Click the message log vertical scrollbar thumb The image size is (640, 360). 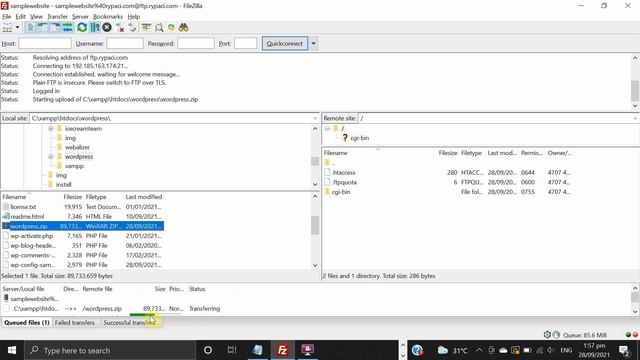pyautogui.click(x=635, y=91)
